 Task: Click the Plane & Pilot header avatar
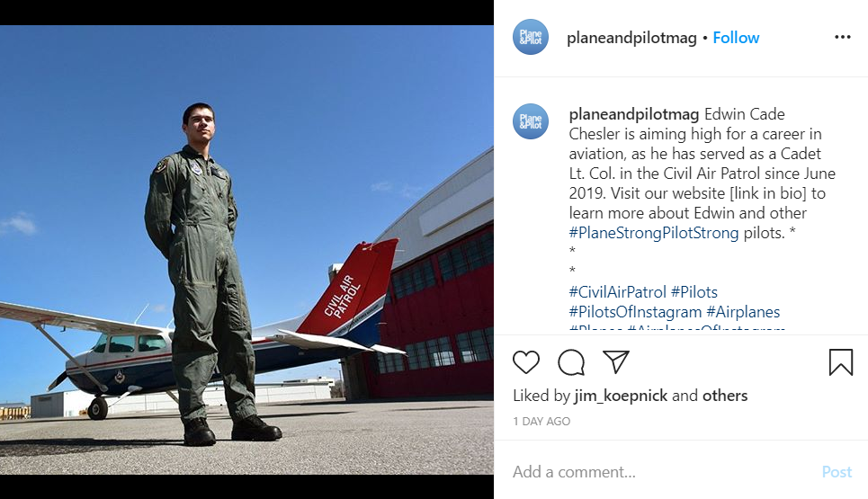point(531,37)
